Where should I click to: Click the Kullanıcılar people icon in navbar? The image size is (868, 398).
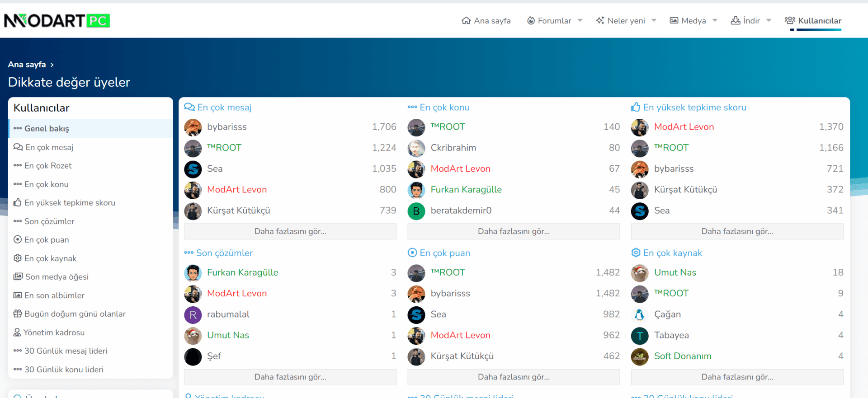(790, 21)
